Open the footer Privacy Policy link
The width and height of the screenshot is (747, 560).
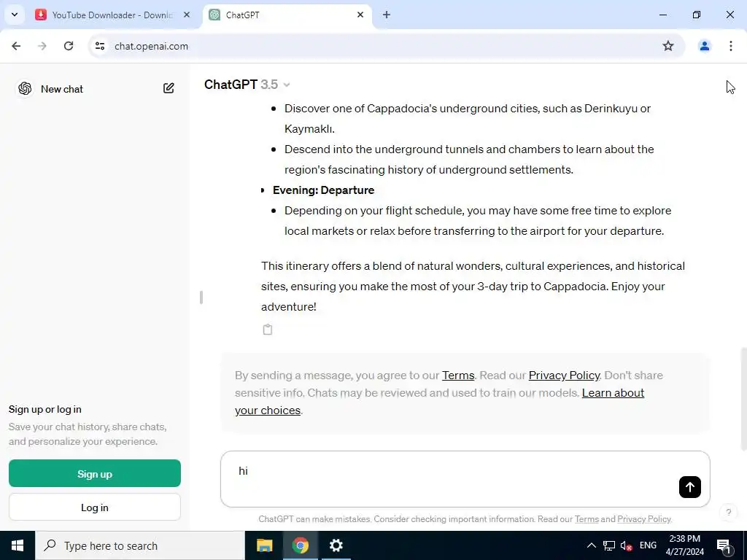click(x=643, y=519)
